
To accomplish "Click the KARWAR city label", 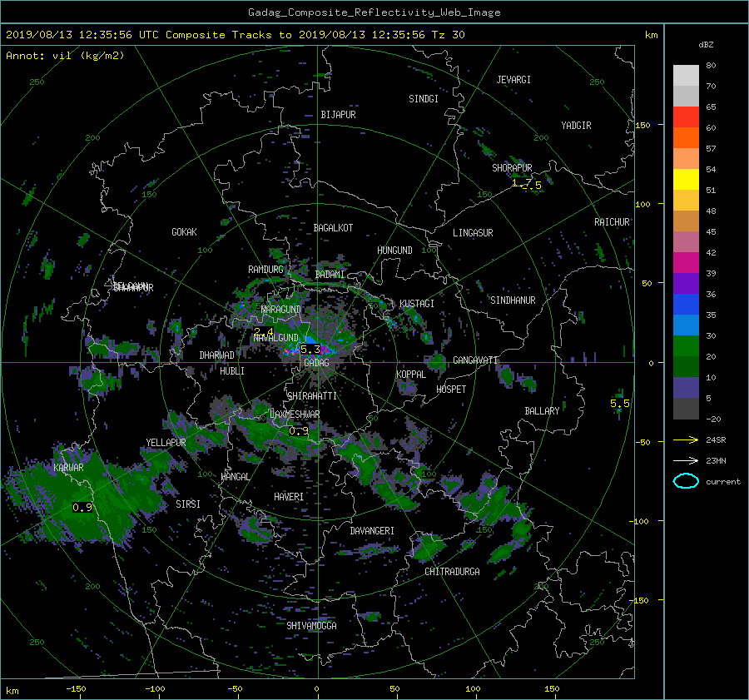I will (68, 468).
